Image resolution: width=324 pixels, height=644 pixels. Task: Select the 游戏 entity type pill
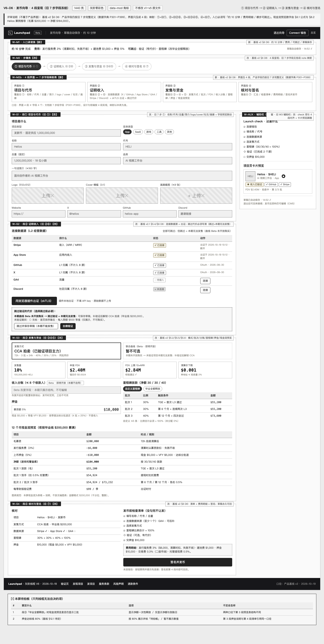point(149,132)
